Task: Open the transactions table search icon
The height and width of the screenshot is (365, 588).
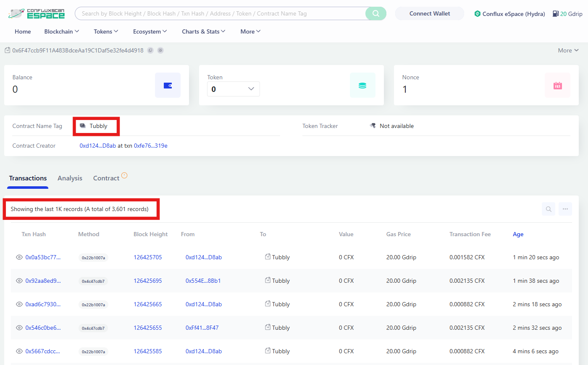Action: (x=549, y=209)
